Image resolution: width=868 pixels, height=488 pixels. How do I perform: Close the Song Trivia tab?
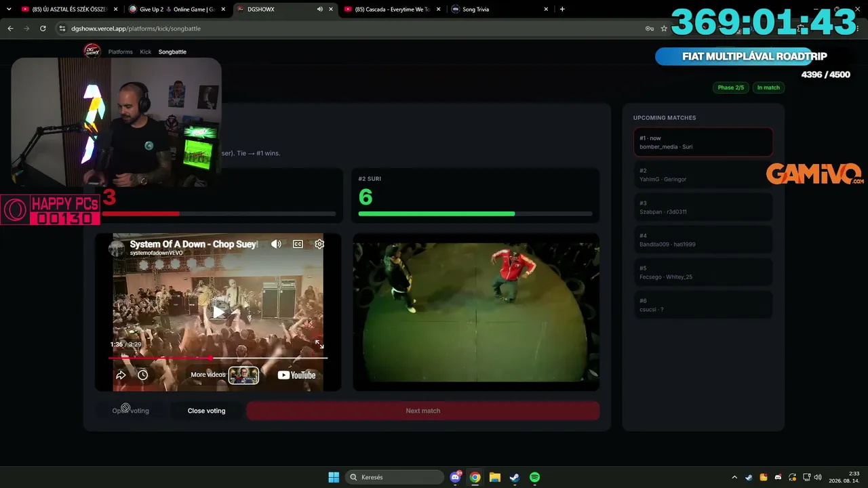point(546,9)
